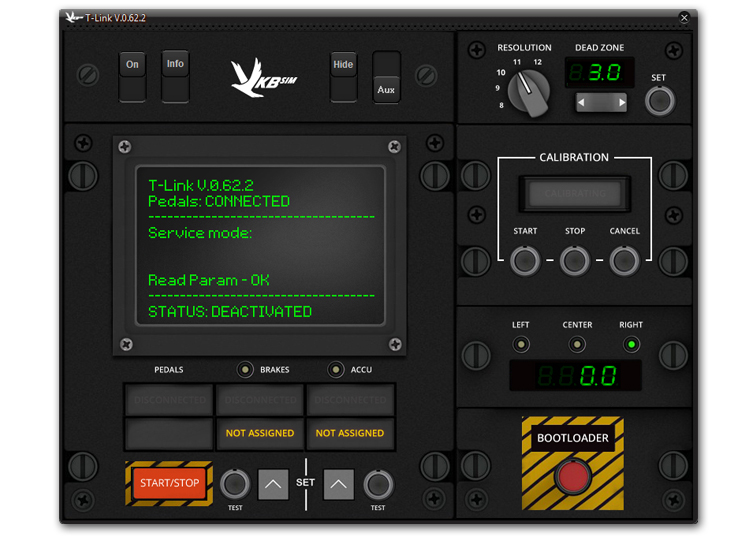This screenshot has width=750, height=544.
Task: Click 'STATUS: DEACTIVATED' on the display
Action: [230, 312]
